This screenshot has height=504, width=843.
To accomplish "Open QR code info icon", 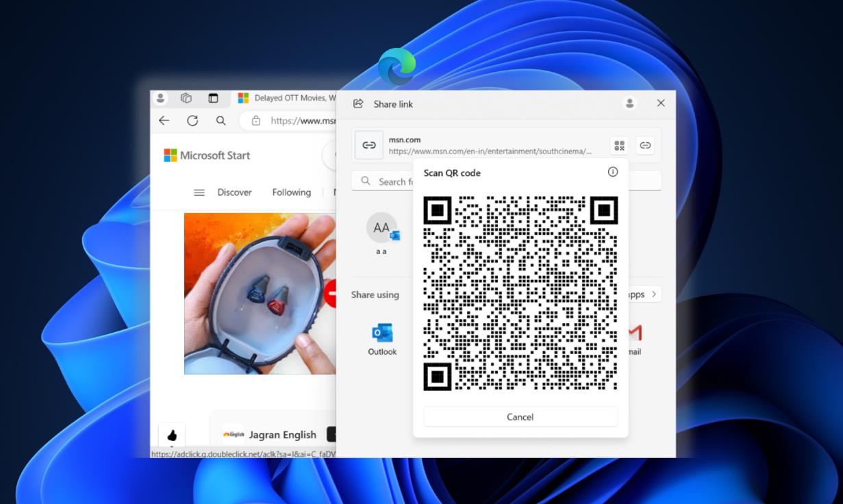I will [x=613, y=172].
